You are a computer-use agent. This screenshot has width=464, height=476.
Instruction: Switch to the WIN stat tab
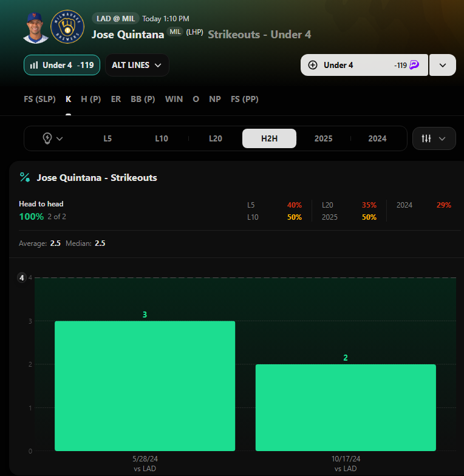[174, 99]
